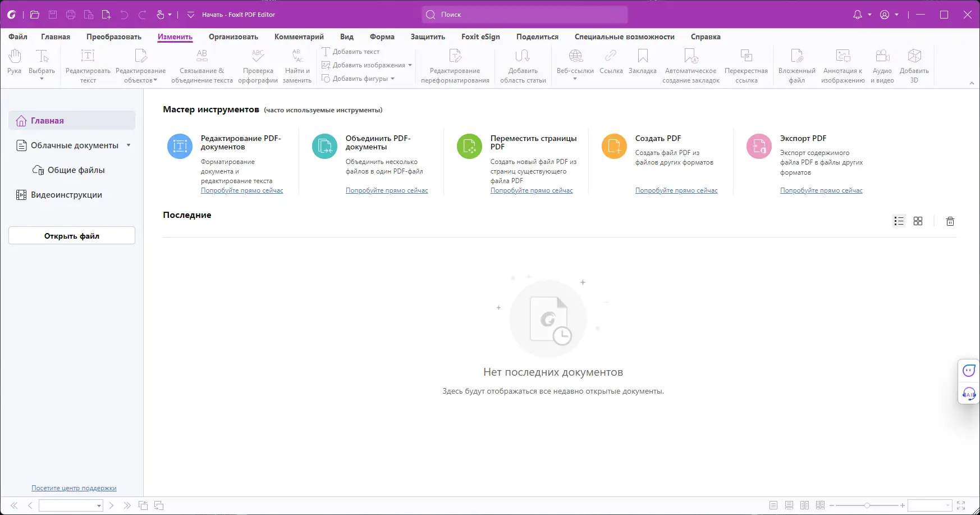Click Попробуйте прямо сейчас under Объединить PDF-документы
The height and width of the screenshot is (515, 980).
click(x=387, y=190)
